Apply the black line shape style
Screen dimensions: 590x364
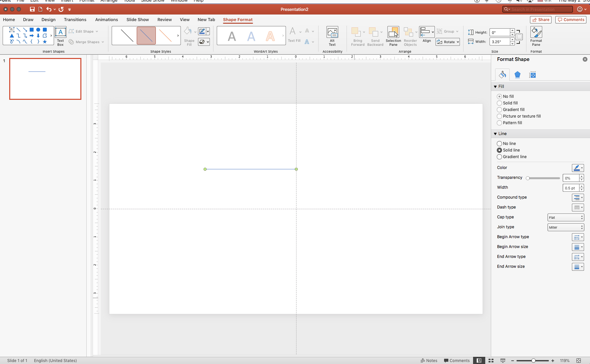pos(127,36)
